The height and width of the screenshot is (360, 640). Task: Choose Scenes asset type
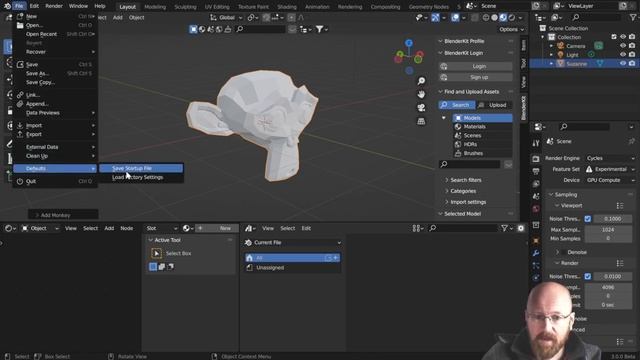[482, 136]
